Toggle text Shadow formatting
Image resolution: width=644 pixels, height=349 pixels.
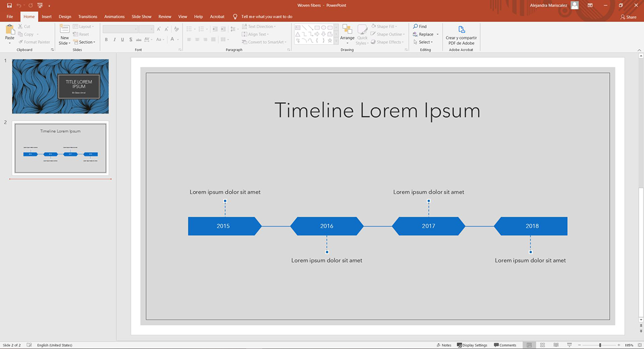(131, 40)
